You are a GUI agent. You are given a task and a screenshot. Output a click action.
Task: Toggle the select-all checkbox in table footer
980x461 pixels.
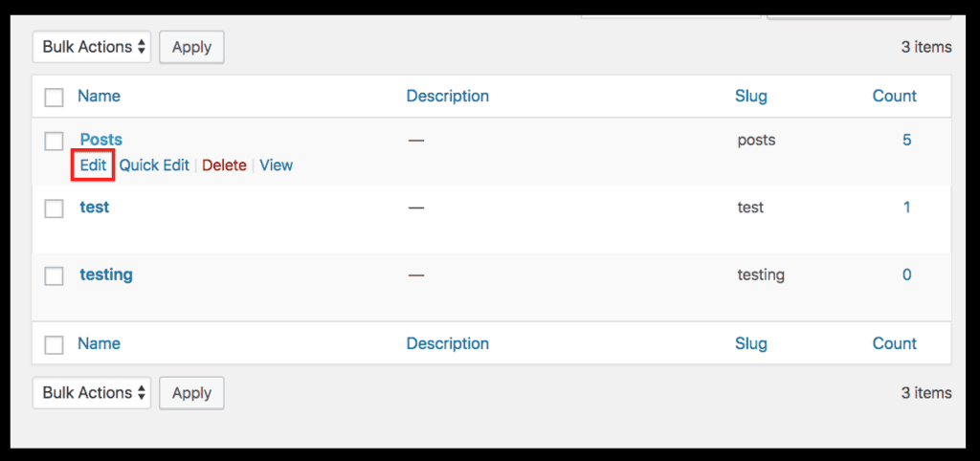(55, 344)
